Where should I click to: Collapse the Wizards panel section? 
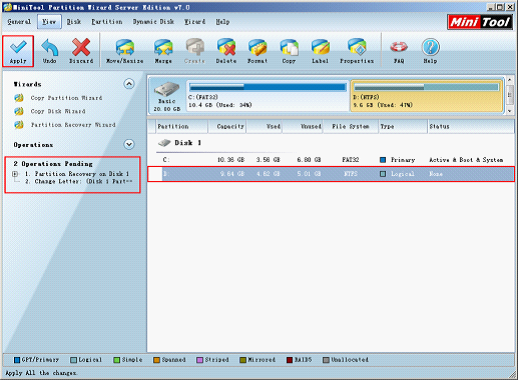[x=129, y=84]
